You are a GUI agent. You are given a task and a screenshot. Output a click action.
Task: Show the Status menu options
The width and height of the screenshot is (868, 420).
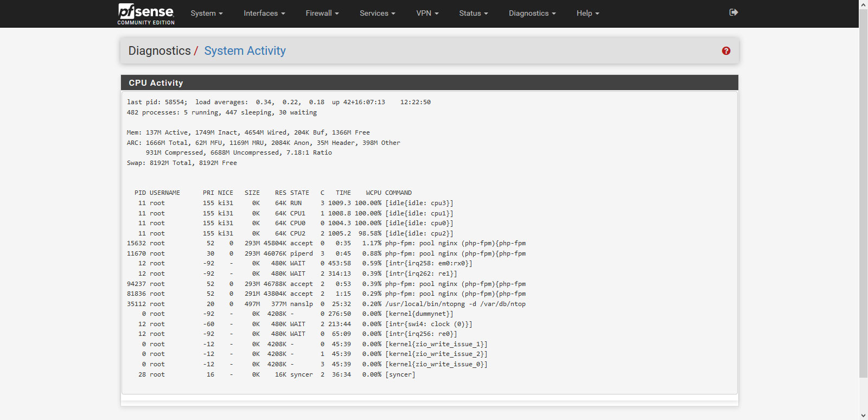pos(474,14)
